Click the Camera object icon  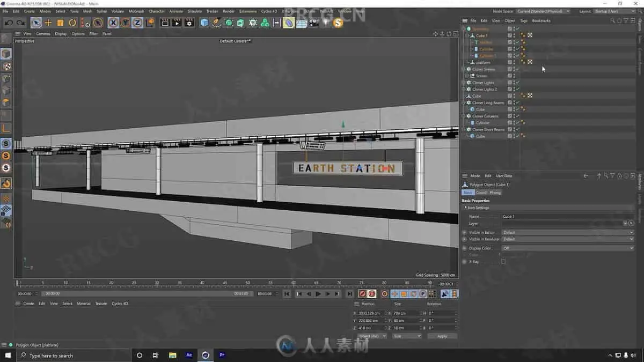point(313,23)
